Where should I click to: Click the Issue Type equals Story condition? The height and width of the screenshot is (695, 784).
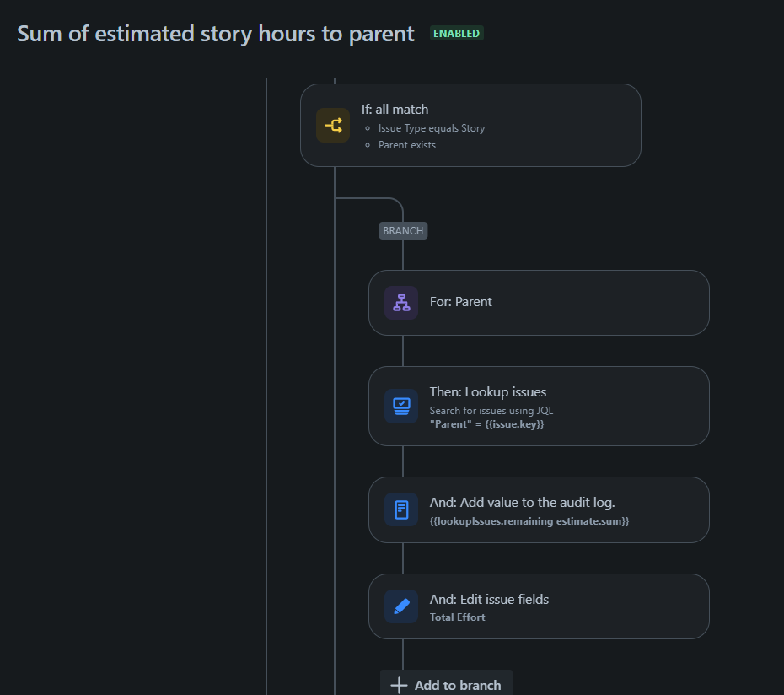pos(431,128)
